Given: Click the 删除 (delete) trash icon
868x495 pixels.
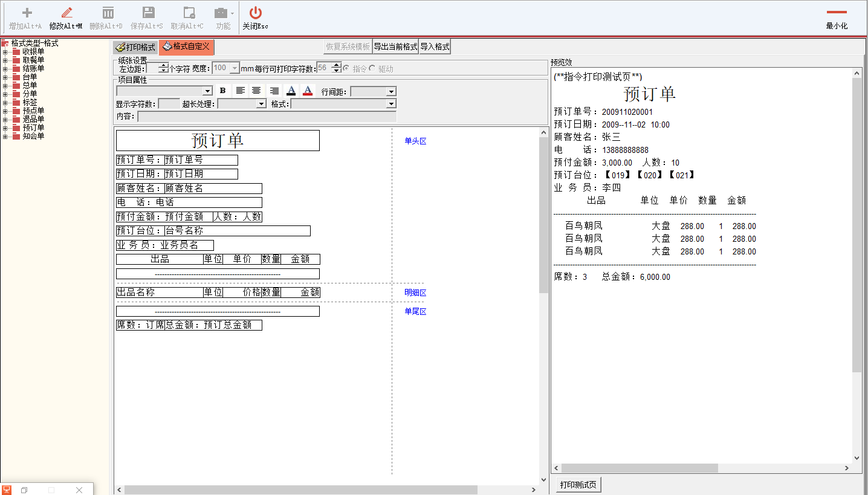Looking at the screenshot, I should [108, 13].
